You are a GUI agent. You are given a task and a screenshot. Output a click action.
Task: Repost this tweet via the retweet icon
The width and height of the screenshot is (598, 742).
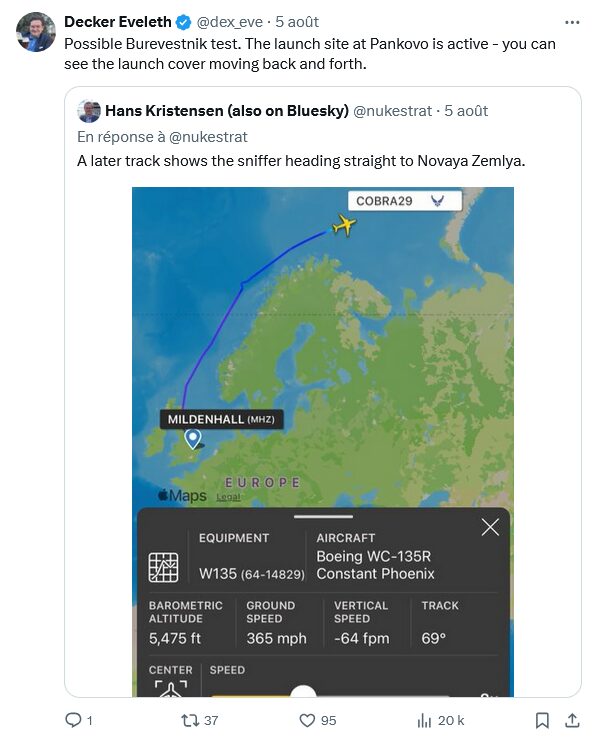(190, 720)
